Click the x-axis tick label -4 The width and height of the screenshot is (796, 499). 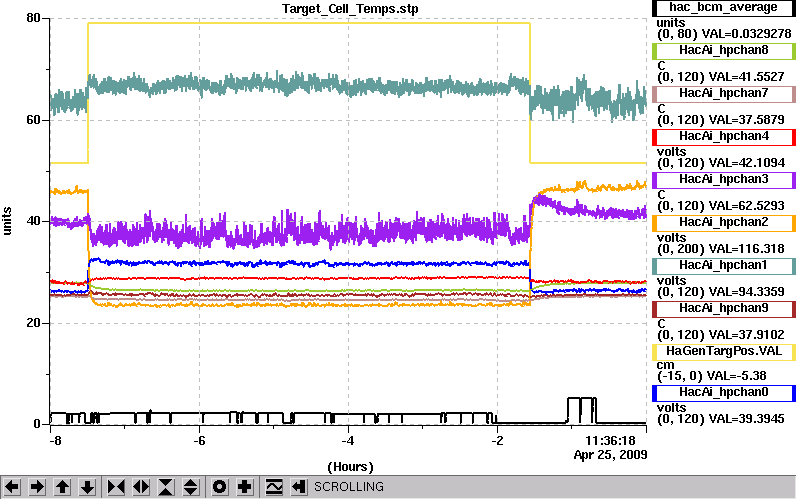tap(347, 441)
